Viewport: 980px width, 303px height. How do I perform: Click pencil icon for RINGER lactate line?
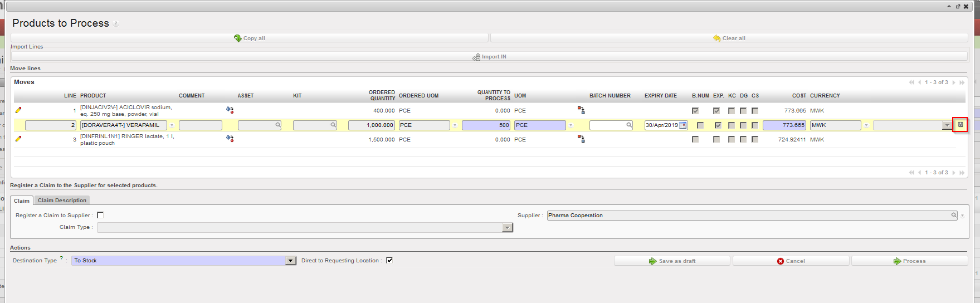pos(18,139)
